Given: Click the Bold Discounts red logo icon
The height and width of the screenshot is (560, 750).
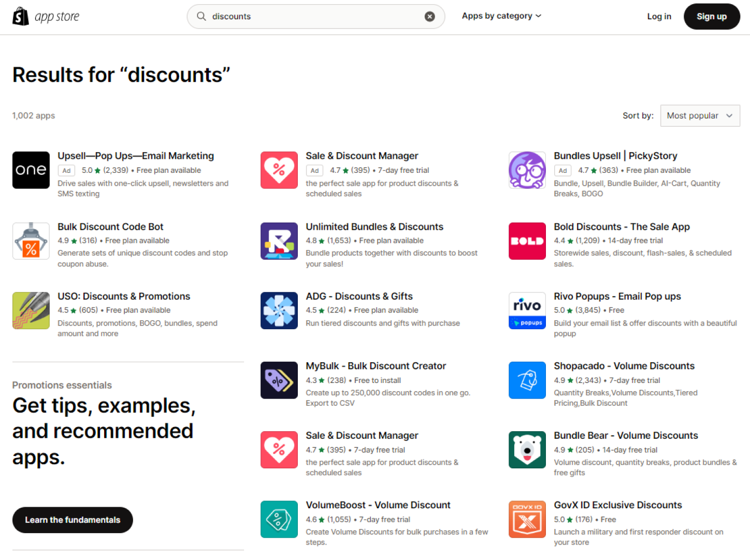Looking at the screenshot, I should [x=527, y=241].
